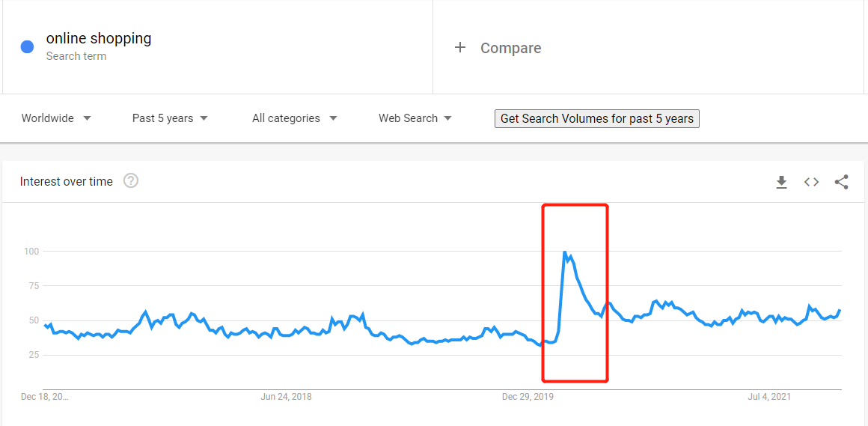Image resolution: width=868 pixels, height=426 pixels.
Task: Click the blue dot beside online shopping
Action: 28,46
